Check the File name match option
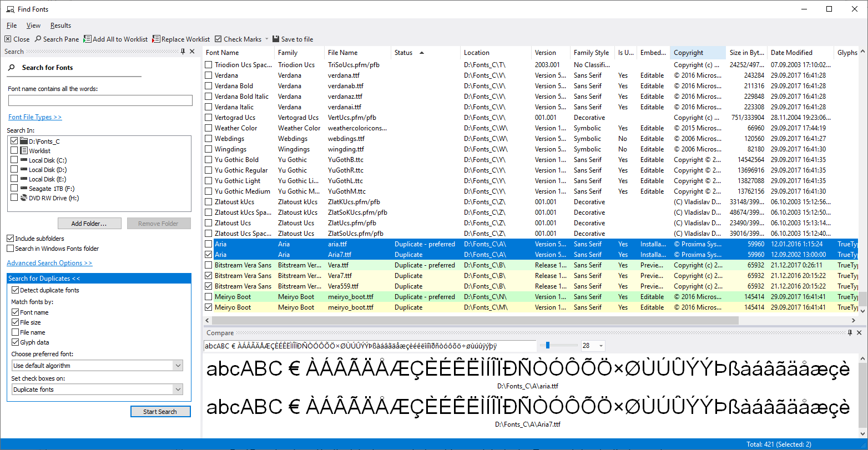 coord(15,332)
